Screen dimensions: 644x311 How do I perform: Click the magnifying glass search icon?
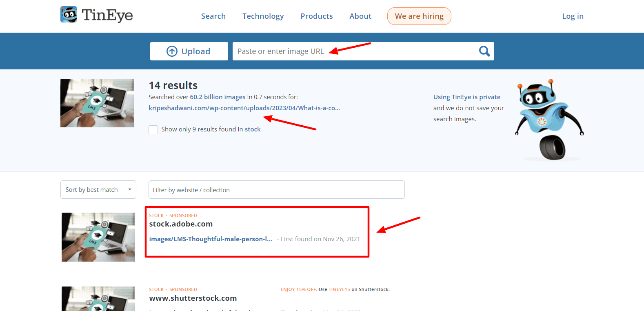pyautogui.click(x=484, y=51)
